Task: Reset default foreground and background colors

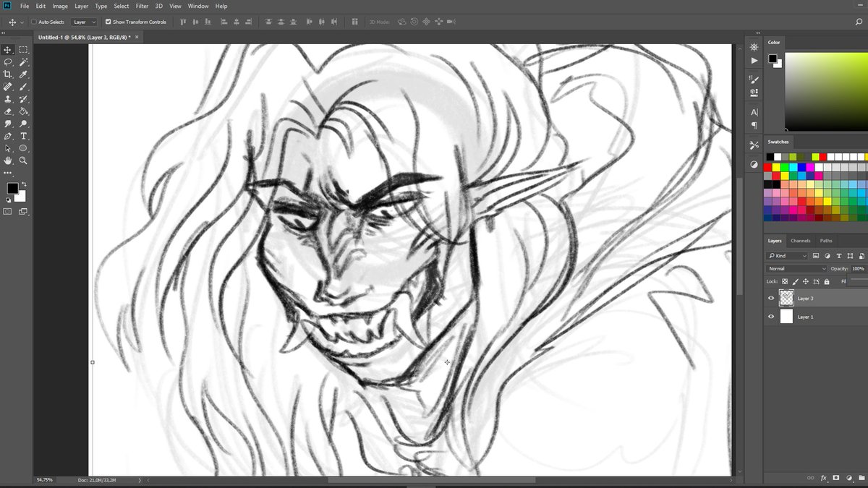Action: (x=8, y=200)
